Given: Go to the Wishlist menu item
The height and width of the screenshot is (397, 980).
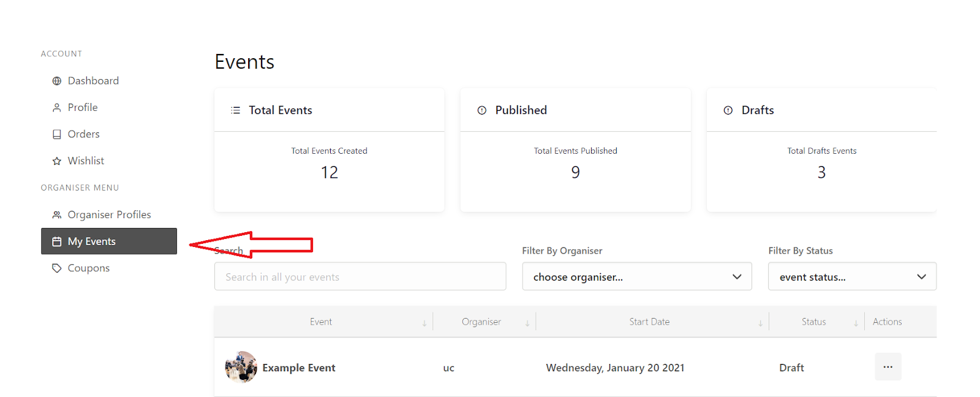Looking at the screenshot, I should tap(86, 161).
